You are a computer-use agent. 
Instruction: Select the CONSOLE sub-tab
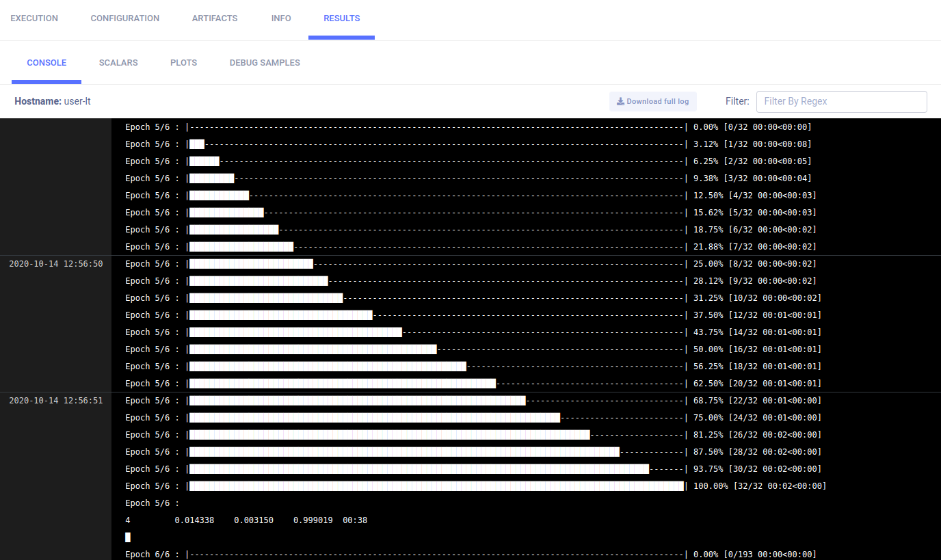point(47,63)
